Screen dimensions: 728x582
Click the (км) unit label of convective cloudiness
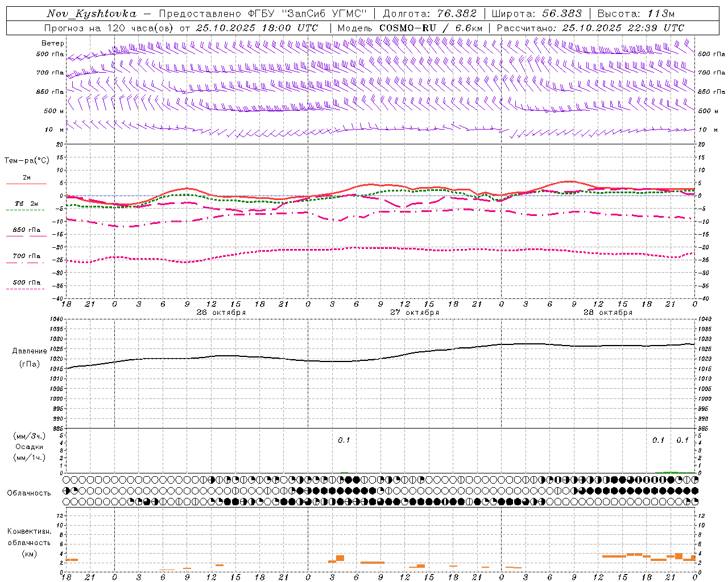pos(30,554)
